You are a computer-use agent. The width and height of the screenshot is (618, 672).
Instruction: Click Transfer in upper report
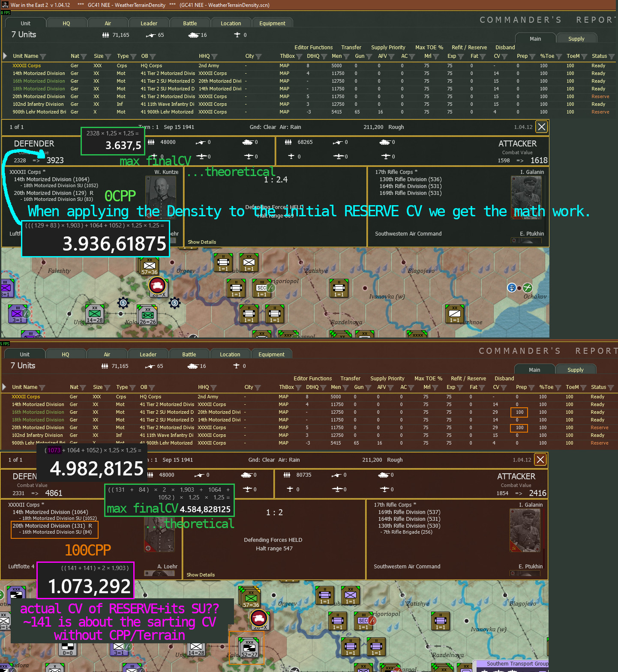pos(351,48)
